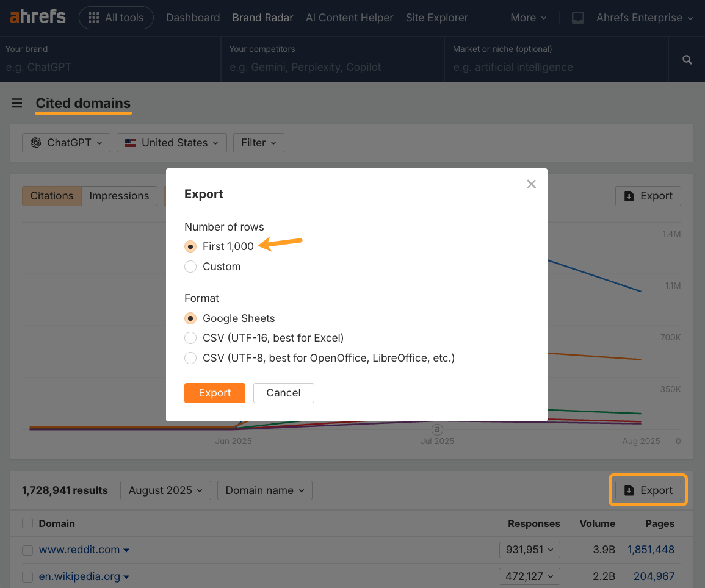Check the checkbox for www.reddit.com row
Viewport: 705px width, 588px height.
pos(27,550)
